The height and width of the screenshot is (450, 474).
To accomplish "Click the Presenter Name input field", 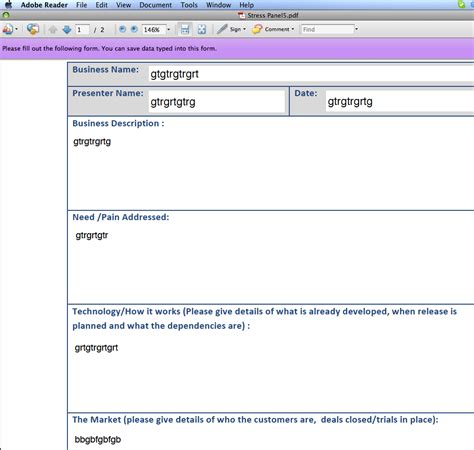I will coord(216,101).
